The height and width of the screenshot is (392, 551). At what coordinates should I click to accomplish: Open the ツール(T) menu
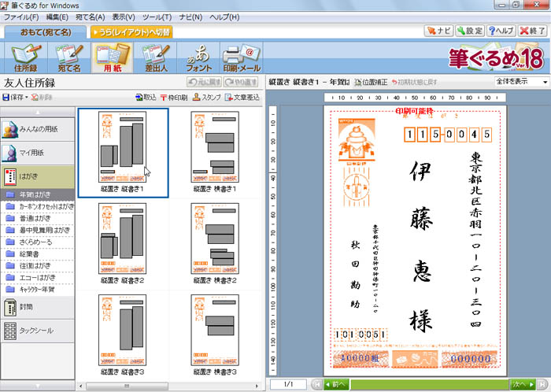click(156, 17)
